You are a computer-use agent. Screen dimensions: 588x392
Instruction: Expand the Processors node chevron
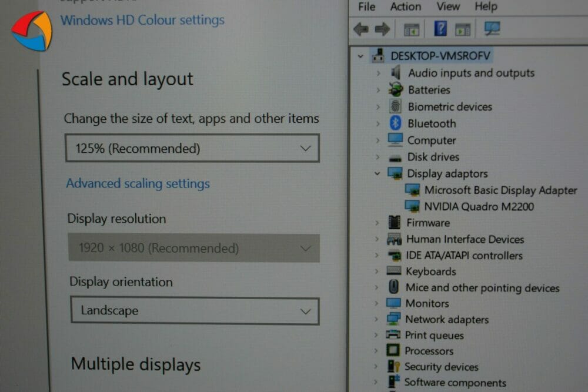tap(376, 351)
